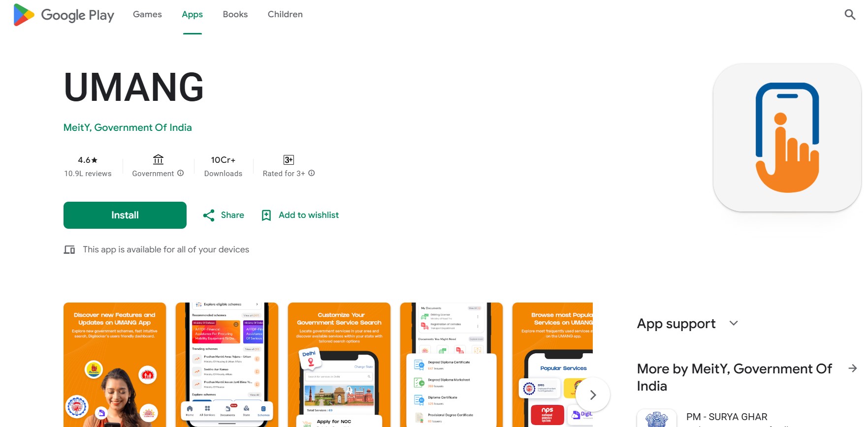
Task: Open the Customize Your Government Service Search screenshot
Action: (339, 365)
